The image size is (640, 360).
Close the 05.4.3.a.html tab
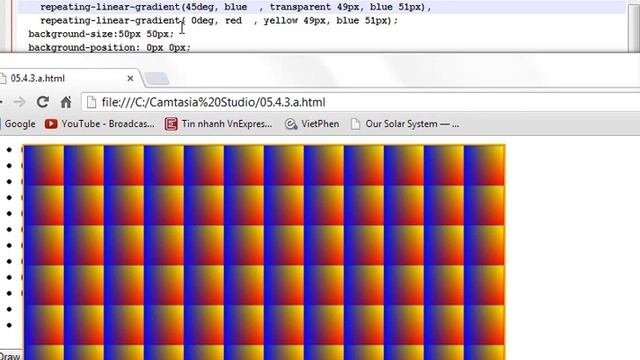pyautogui.click(x=130, y=78)
